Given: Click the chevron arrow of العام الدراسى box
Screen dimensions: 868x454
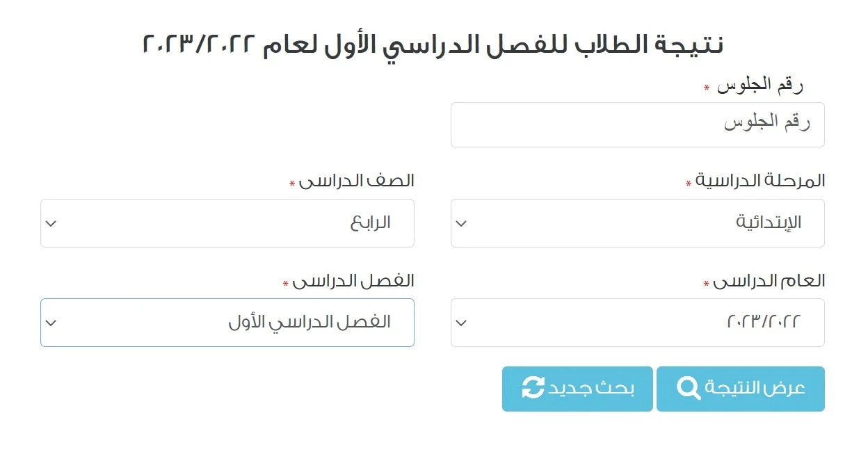Looking at the screenshot, I should [x=461, y=323].
